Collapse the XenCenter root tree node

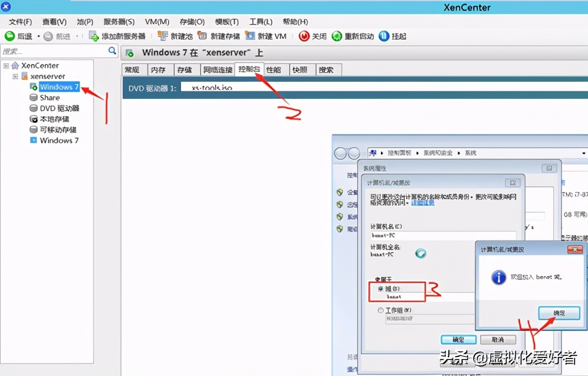click(x=6, y=66)
